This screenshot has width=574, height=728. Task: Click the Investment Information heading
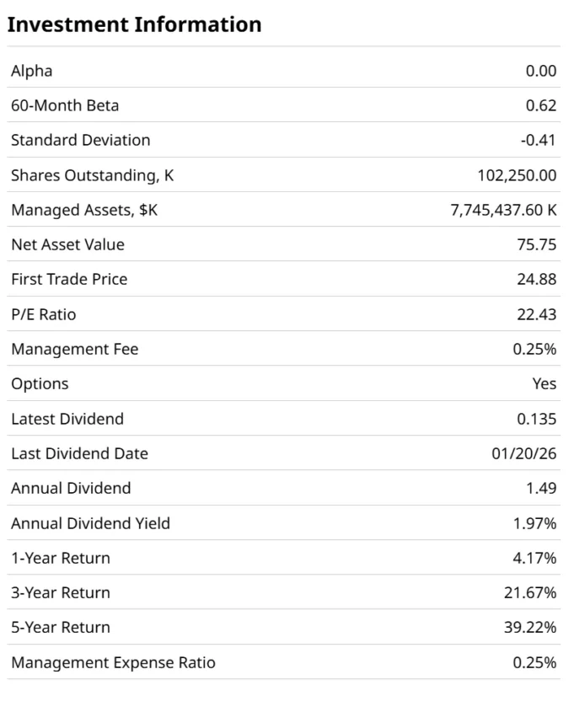click(134, 24)
